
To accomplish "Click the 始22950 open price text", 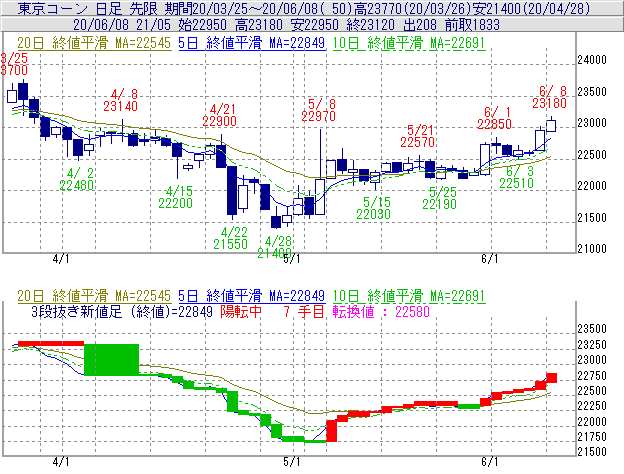I will click(x=202, y=25).
